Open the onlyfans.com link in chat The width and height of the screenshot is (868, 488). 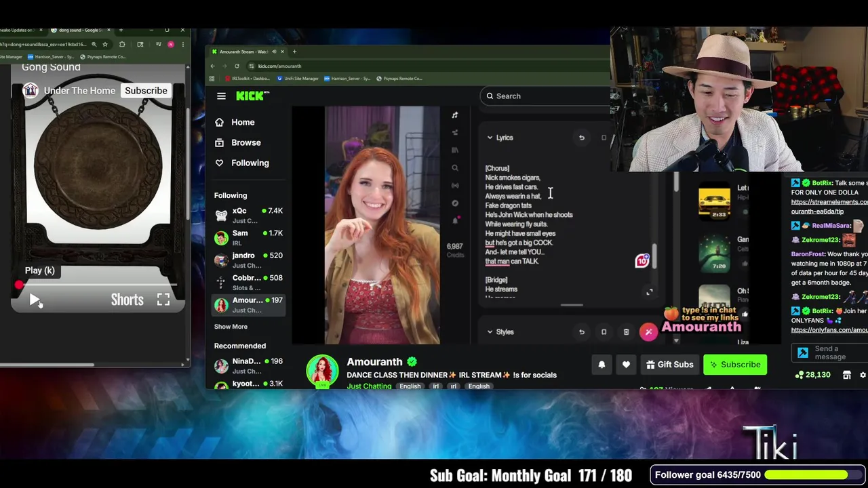point(829,330)
